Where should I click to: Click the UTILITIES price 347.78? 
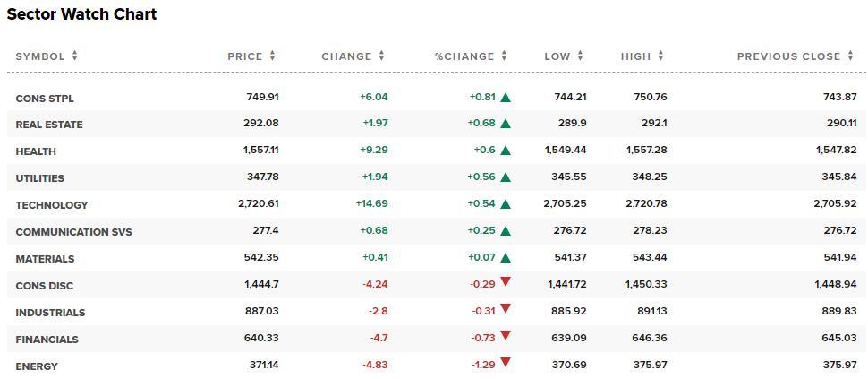coord(261,178)
